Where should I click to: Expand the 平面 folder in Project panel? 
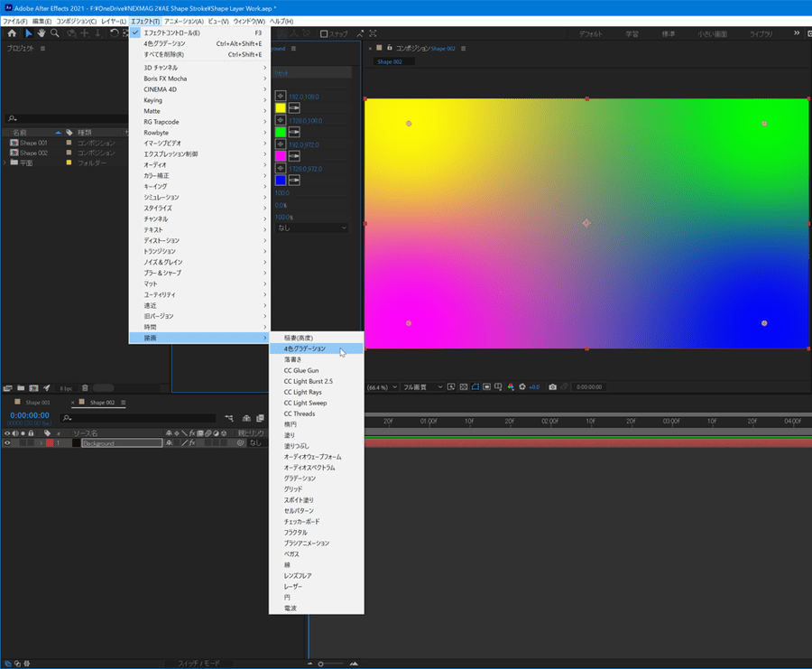[4, 163]
